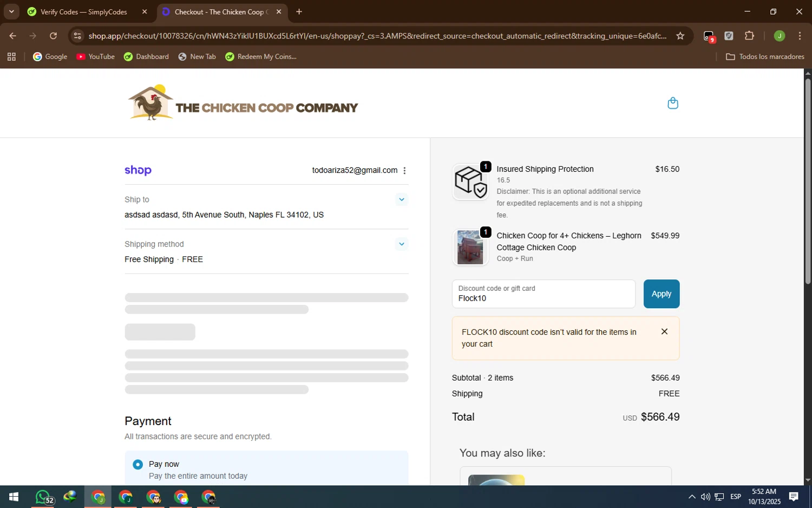Screen dimensions: 812x508
Task: Open WhatsApp from the taskbar
Action: (x=43, y=497)
